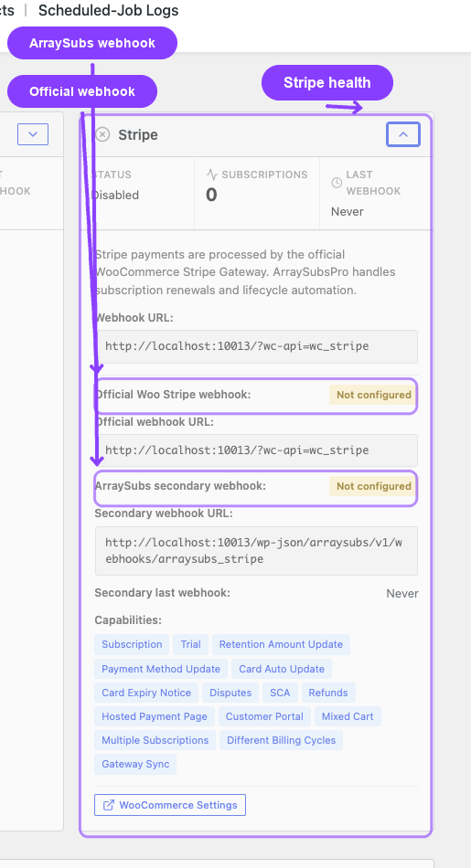Click the Disputes capability tag
471x868 pixels.
point(230,693)
